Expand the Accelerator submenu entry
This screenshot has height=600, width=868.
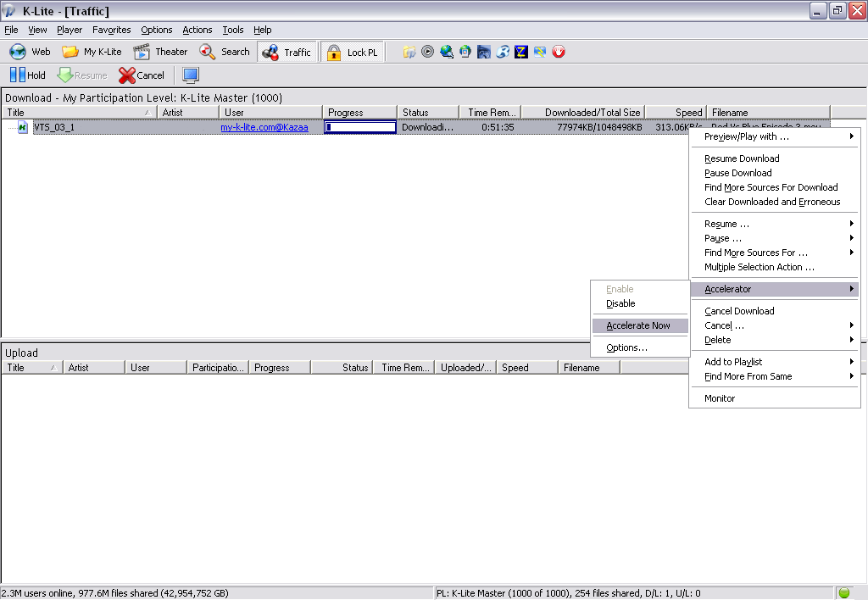(775, 289)
